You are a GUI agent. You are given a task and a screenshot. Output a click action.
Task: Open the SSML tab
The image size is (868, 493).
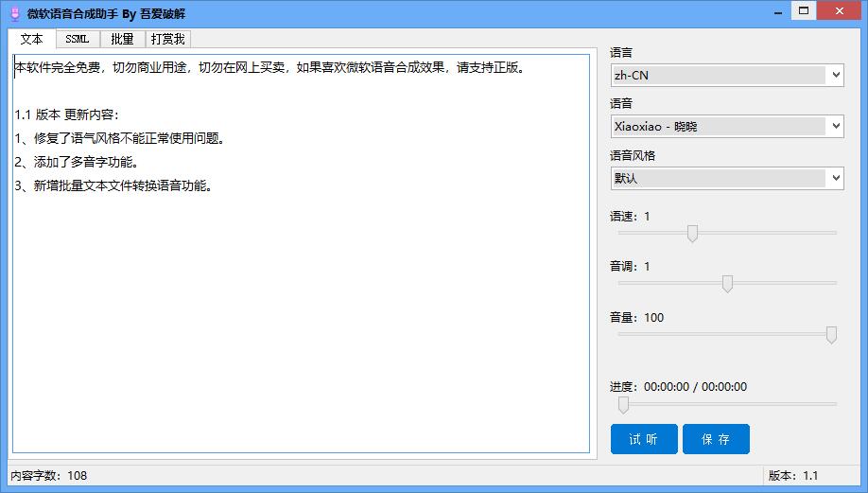pyautogui.click(x=77, y=39)
